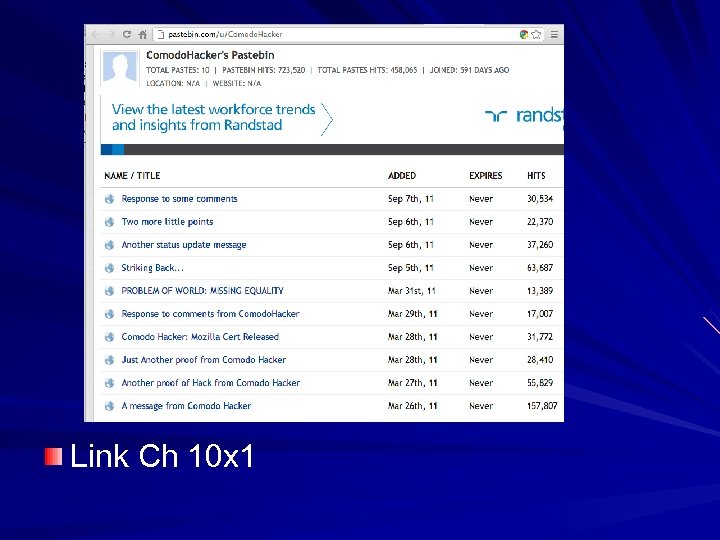The width and height of the screenshot is (720, 540).
Task: Click the Mar 27th, 11 date cell
Action: point(413,382)
